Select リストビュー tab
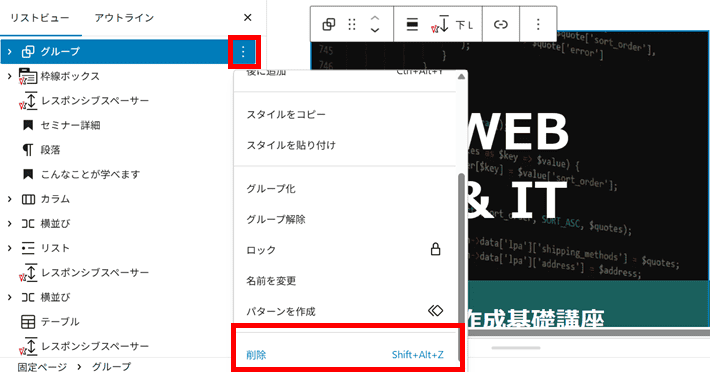This screenshot has width=710, height=372. 40,18
